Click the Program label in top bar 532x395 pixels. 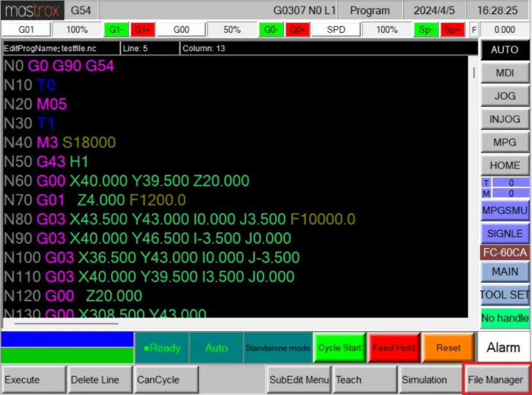[x=369, y=10]
